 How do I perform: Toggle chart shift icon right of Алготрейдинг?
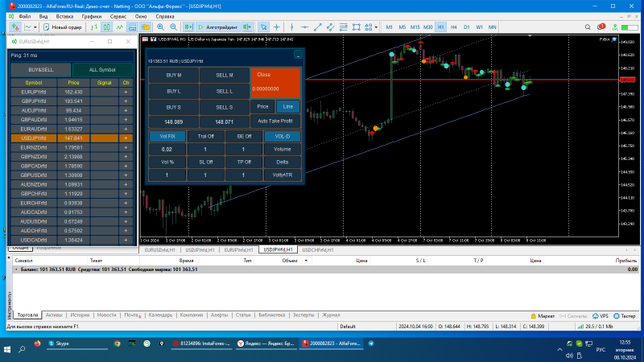pos(247,27)
